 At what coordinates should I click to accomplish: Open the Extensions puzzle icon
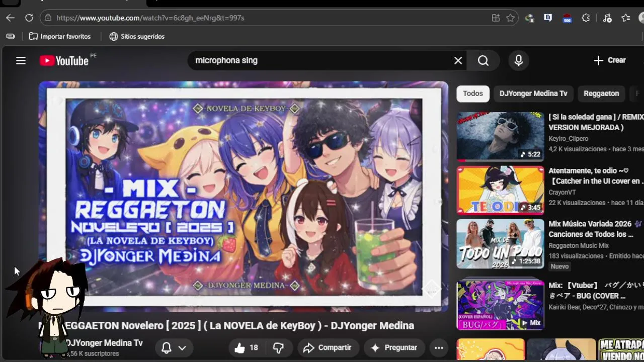click(x=586, y=18)
